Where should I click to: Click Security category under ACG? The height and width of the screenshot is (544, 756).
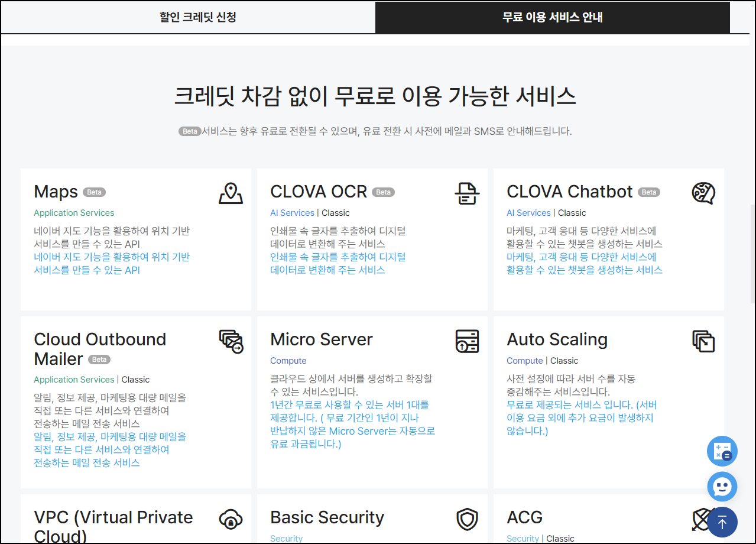point(523,539)
